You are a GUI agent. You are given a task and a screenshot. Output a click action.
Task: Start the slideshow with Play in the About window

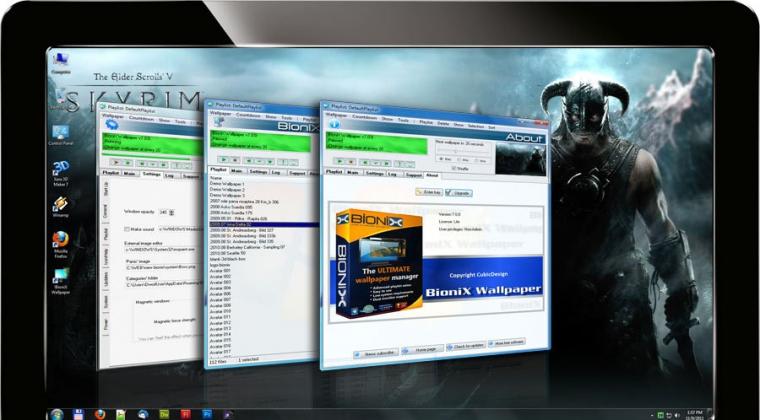pos(339,162)
